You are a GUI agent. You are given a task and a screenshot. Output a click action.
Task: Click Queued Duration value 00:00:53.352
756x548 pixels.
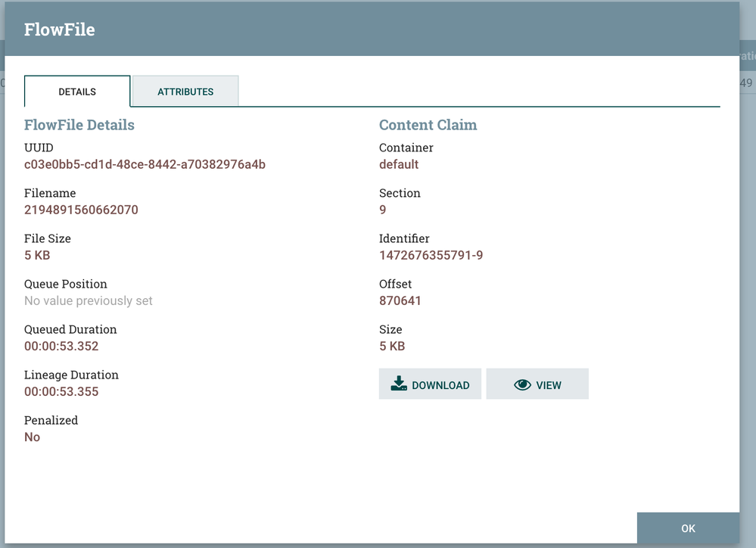coord(61,346)
